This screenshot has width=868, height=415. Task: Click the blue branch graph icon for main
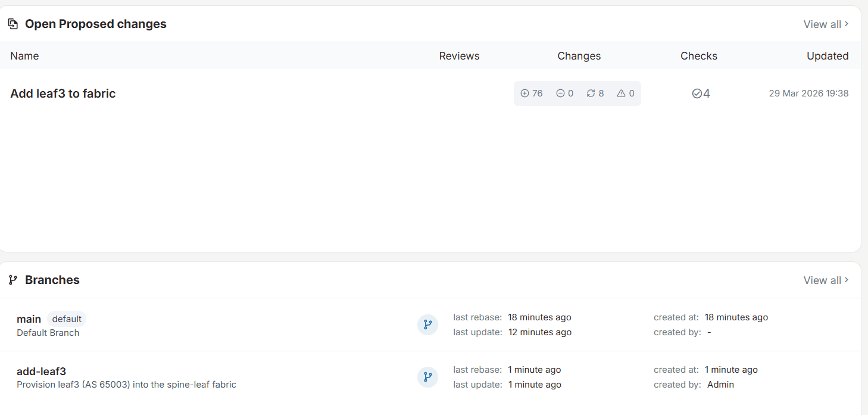427,324
